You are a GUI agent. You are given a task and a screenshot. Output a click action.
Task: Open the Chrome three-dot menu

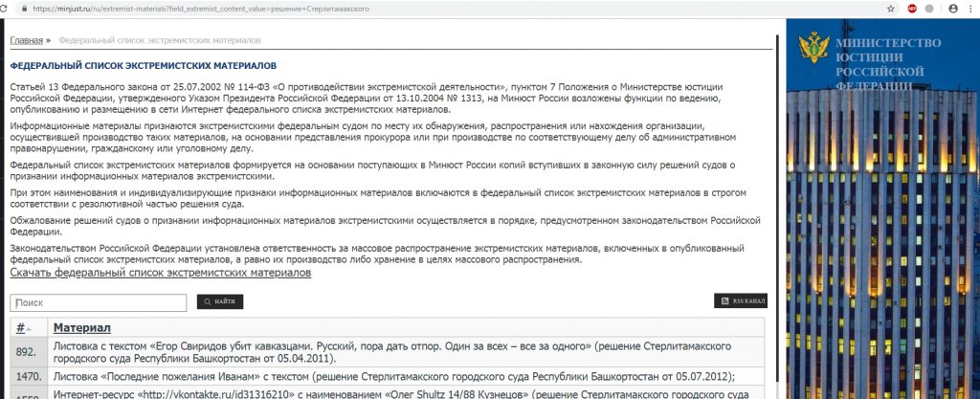(971, 8)
